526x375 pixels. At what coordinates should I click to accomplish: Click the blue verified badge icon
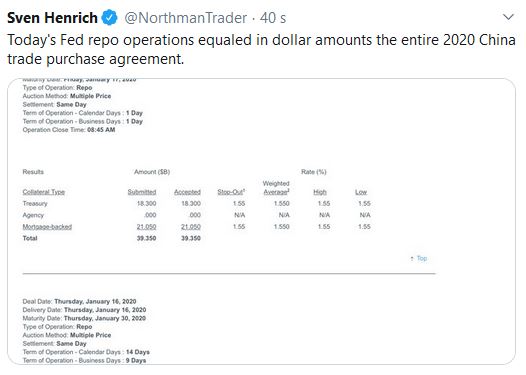click(110, 18)
